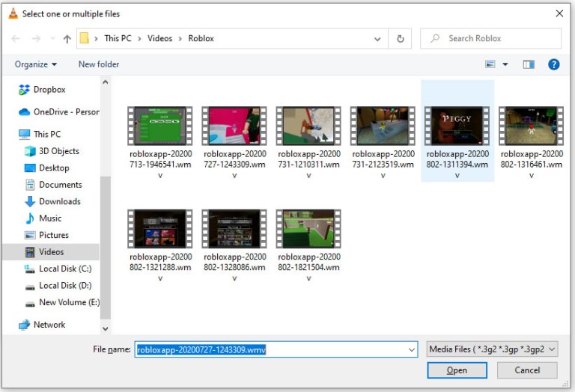
Task: Click the Cancel button
Action: (527, 370)
